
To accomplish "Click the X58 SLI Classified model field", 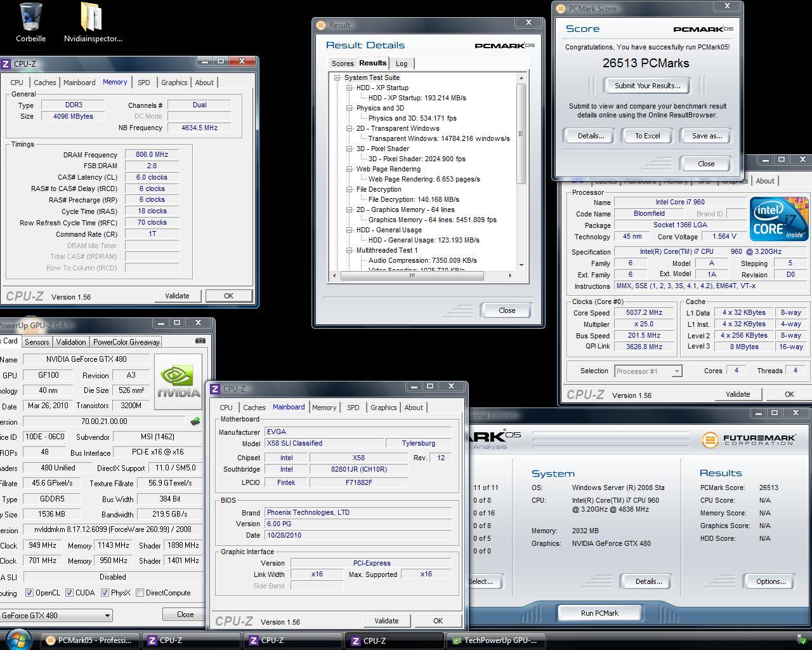I will pyautogui.click(x=324, y=443).
